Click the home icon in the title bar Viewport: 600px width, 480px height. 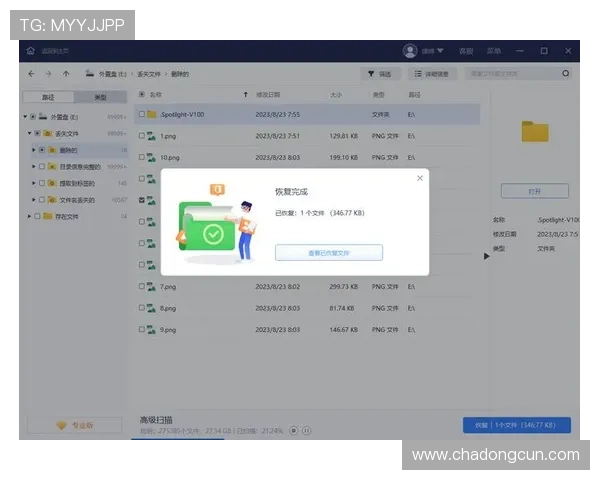[31, 51]
